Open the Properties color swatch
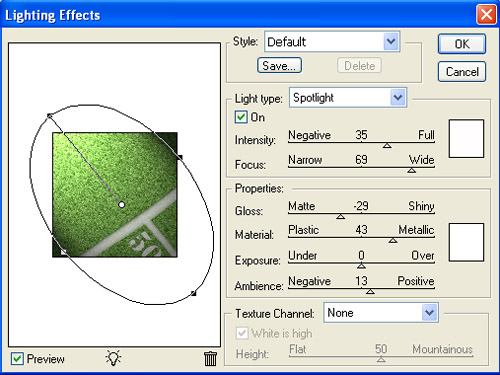Screen dimensions: 500x375 click(466, 242)
